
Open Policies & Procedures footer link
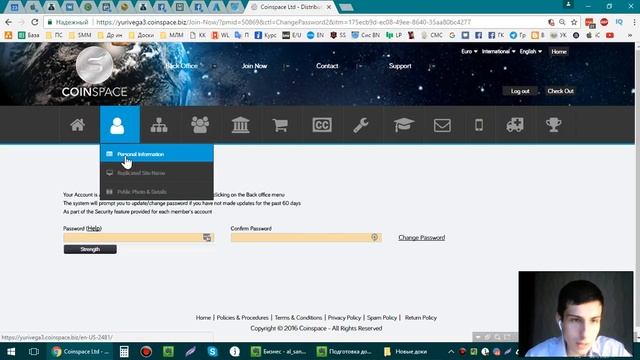click(242, 318)
